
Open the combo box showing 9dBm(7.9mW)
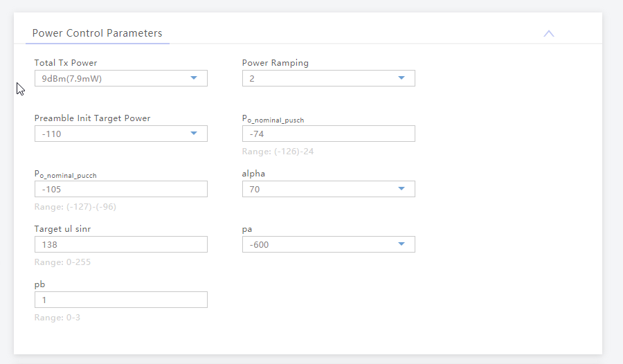coord(120,78)
